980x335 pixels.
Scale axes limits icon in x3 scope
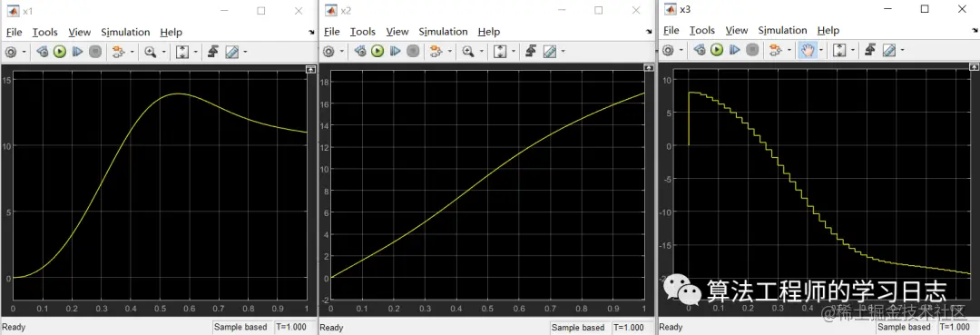(839, 50)
